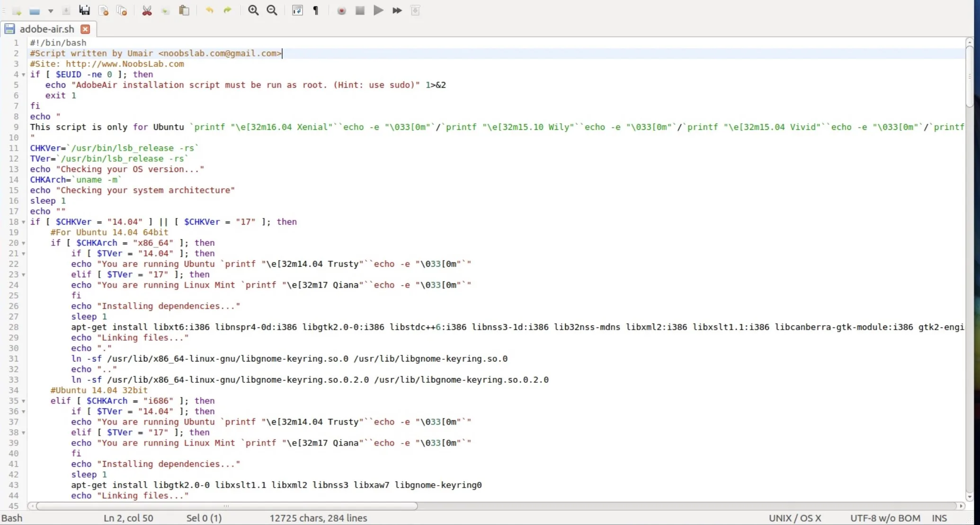980x525 pixels.
Task: Click the 'CHKArch' variable on line 14
Action: [x=48, y=180]
